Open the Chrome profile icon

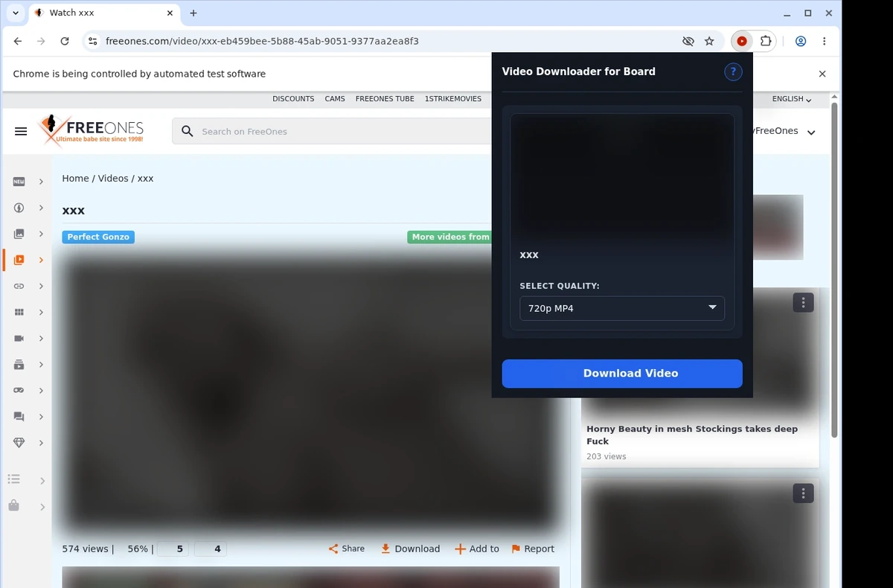click(801, 42)
